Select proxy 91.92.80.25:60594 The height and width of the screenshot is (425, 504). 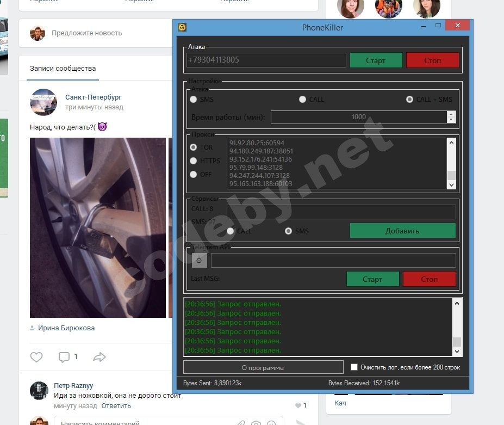point(257,143)
